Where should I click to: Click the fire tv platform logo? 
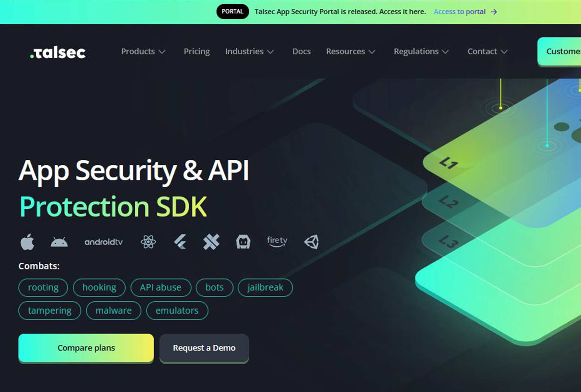[277, 241]
